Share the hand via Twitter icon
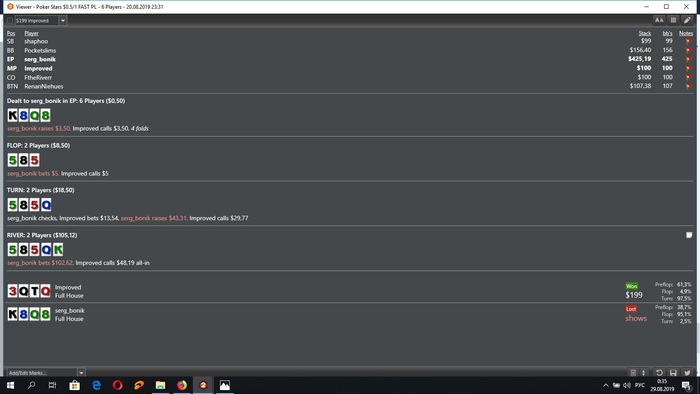 687,373
